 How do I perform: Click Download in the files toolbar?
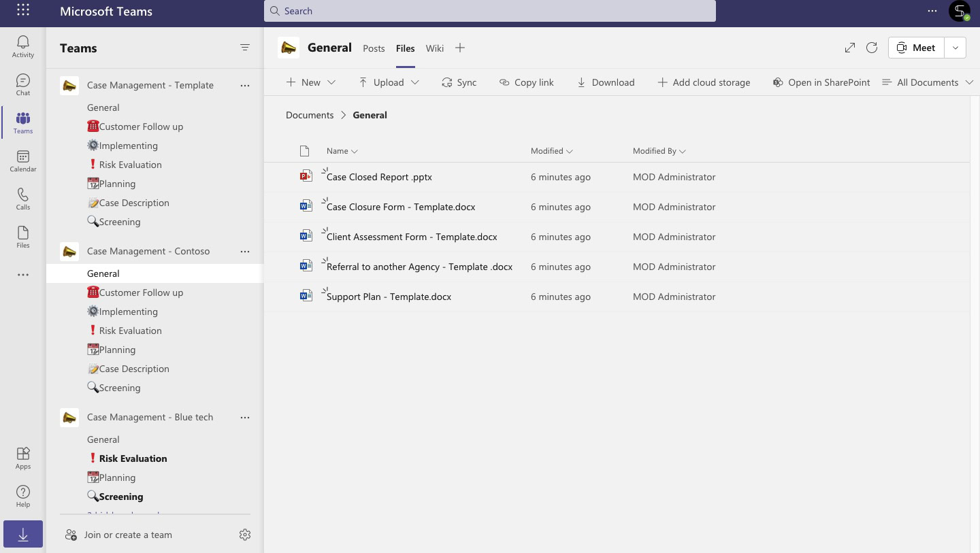tap(606, 82)
